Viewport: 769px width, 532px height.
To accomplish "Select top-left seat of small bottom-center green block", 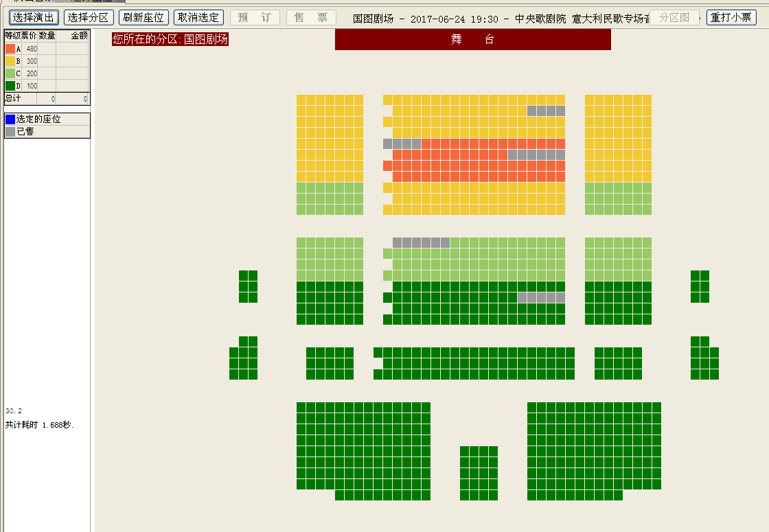I will [465, 452].
